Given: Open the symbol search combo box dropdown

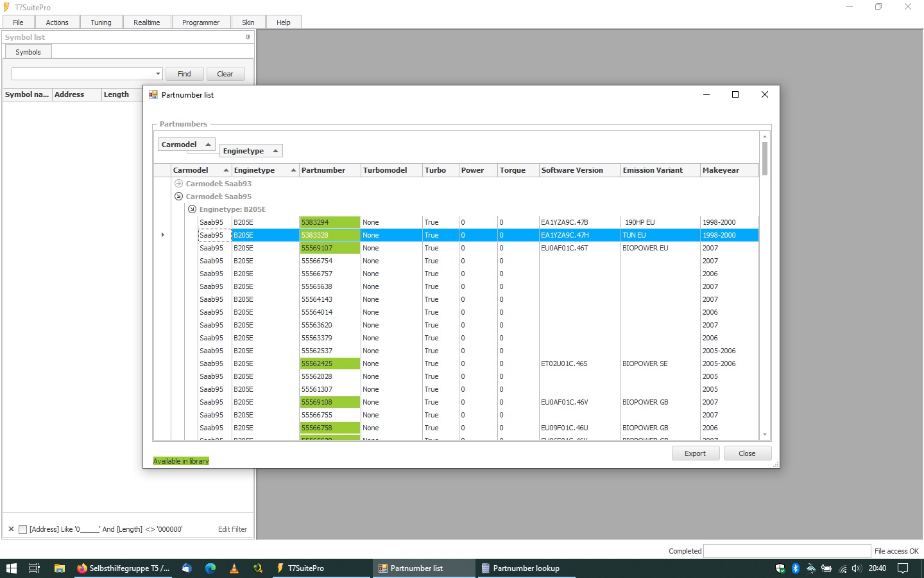Looking at the screenshot, I should pyautogui.click(x=158, y=74).
